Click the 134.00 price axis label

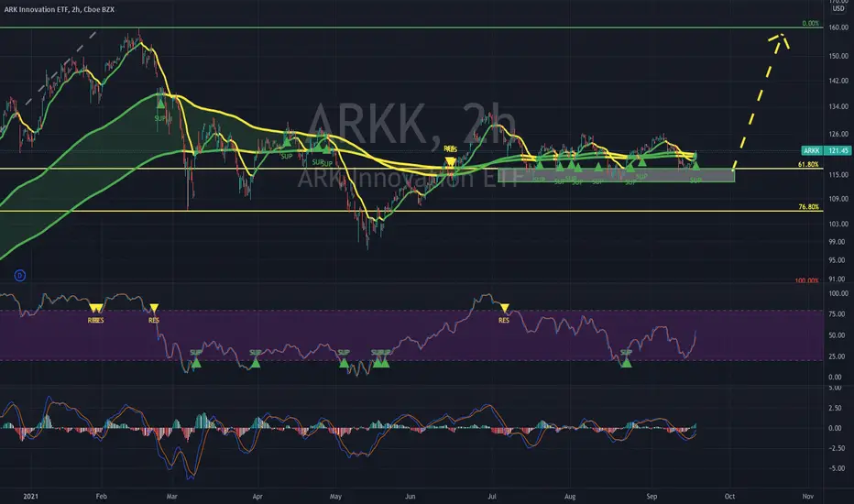tap(838, 107)
